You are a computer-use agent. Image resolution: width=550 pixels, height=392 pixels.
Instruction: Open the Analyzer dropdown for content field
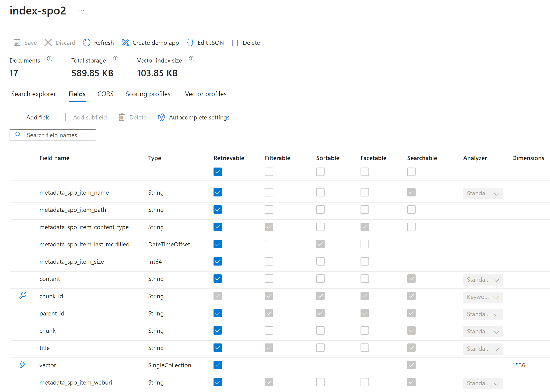[x=483, y=280]
